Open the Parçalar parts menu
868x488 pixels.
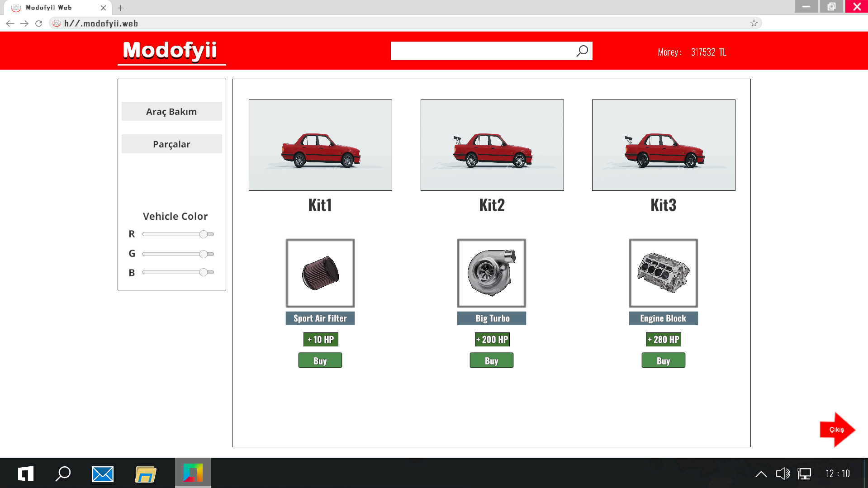pyautogui.click(x=171, y=144)
